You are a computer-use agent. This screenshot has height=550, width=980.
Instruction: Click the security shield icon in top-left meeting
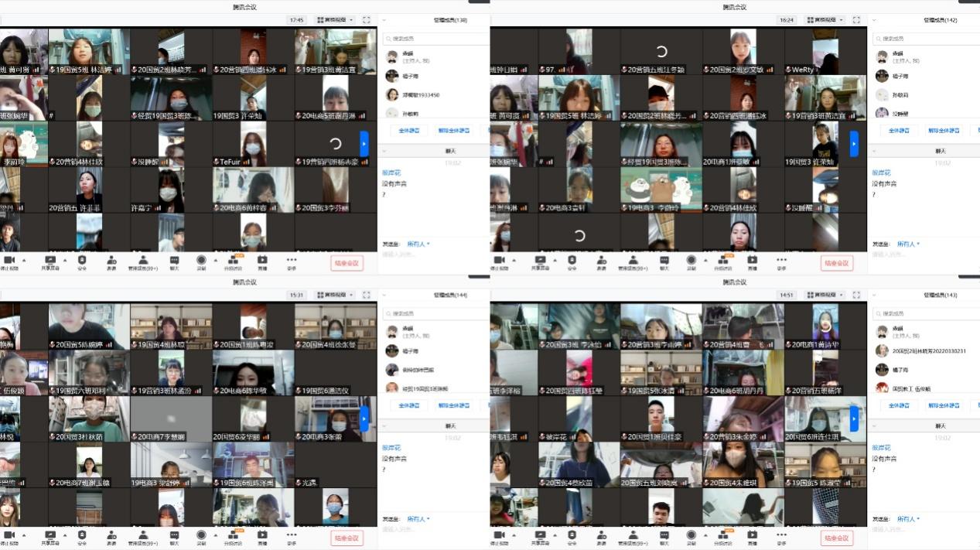click(x=82, y=260)
